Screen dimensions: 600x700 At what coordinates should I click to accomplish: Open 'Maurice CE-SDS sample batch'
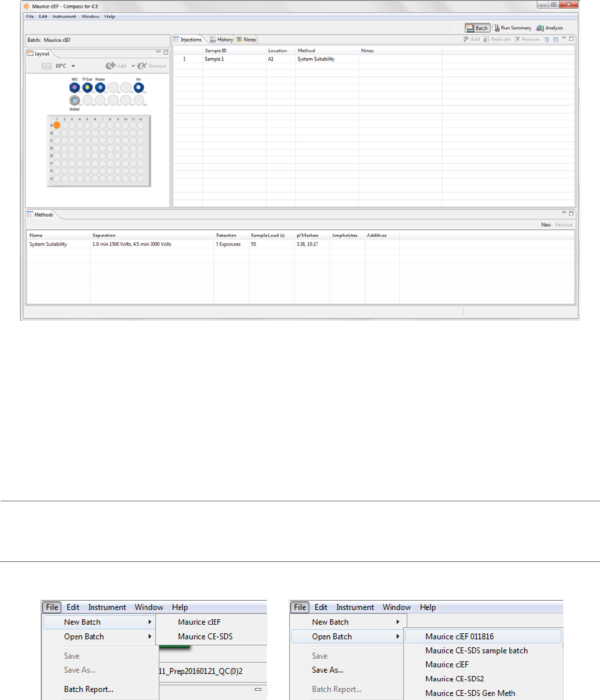tap(483, 651)
